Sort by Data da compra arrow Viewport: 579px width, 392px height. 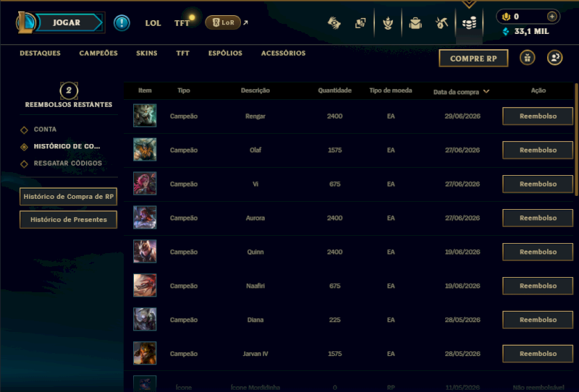pyautogui.click(x=486, y=91)
